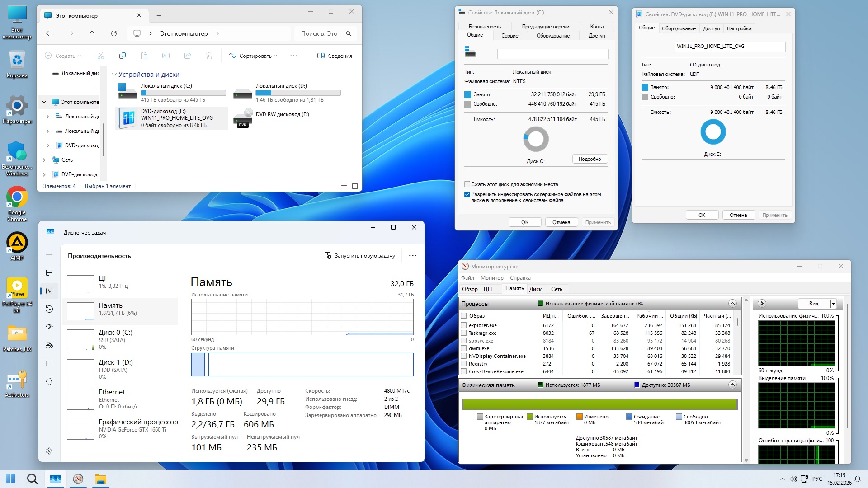Screen dimensions: 868x488
Task: Collapse the Devices and drives group
Action: click(x=114, y=75)
